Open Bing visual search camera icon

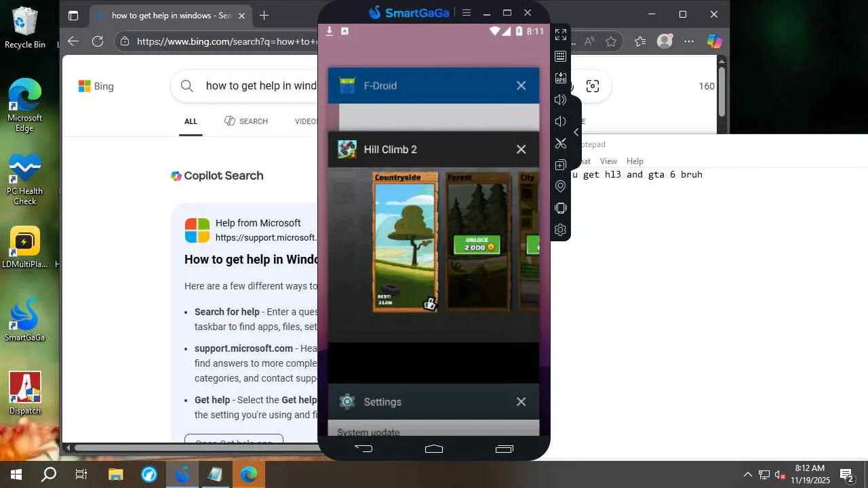[x=593, y=86]
